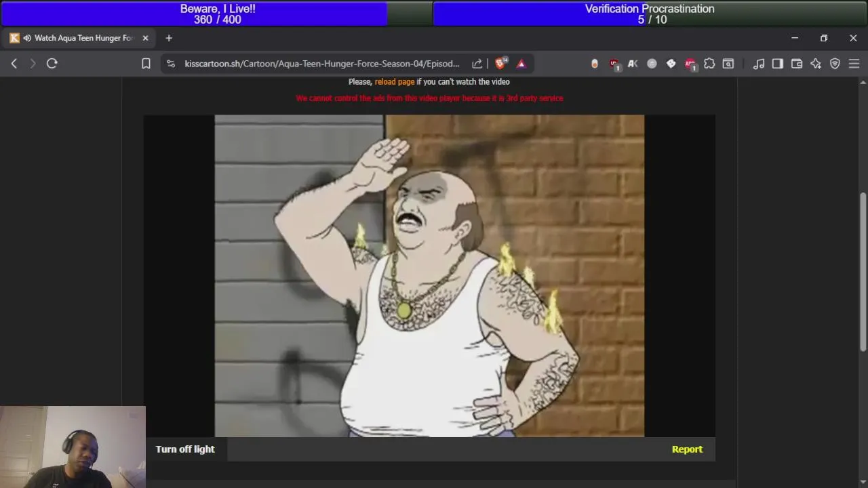Open Brave Rewards triangle icon

click(521, 64)
